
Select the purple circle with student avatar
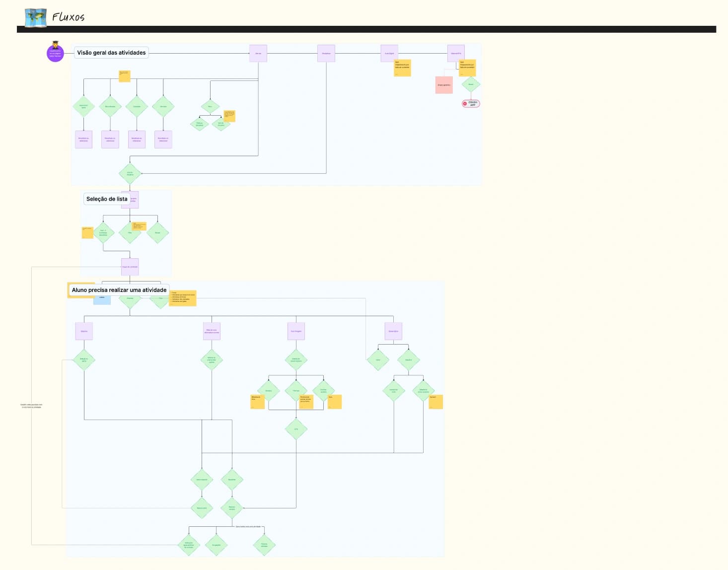pos(55,53)
